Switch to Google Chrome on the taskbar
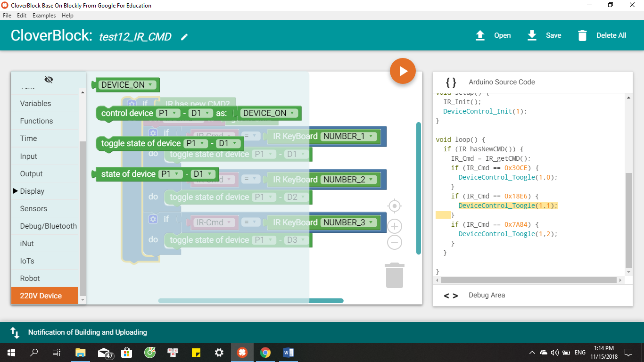Screen dimensions: 644x362 pos(265,353)
